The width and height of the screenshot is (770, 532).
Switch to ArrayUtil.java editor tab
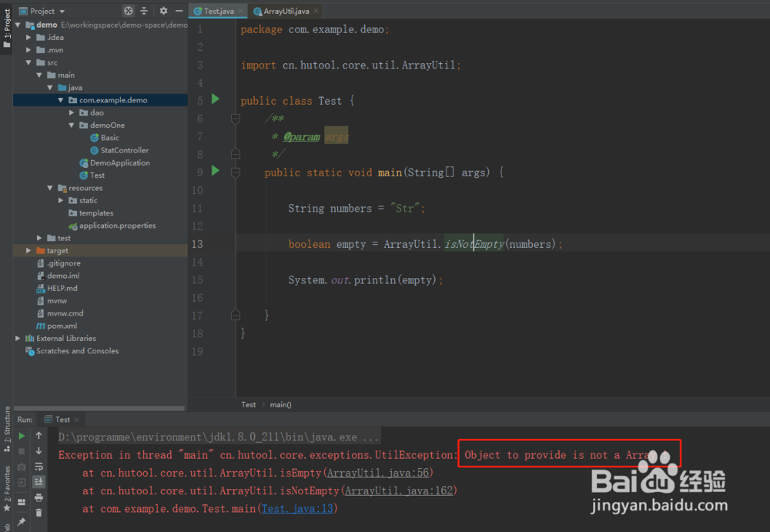tap(286, 11)
